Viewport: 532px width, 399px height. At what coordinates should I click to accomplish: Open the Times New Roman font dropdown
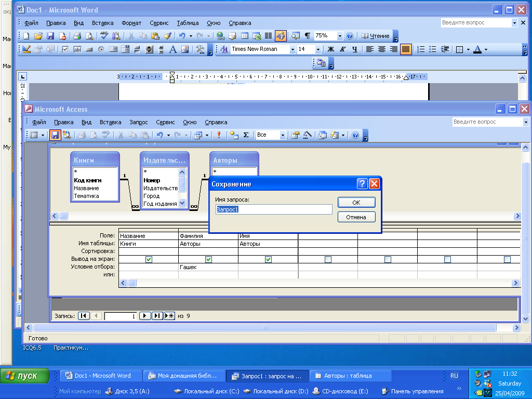click(292, 49)
